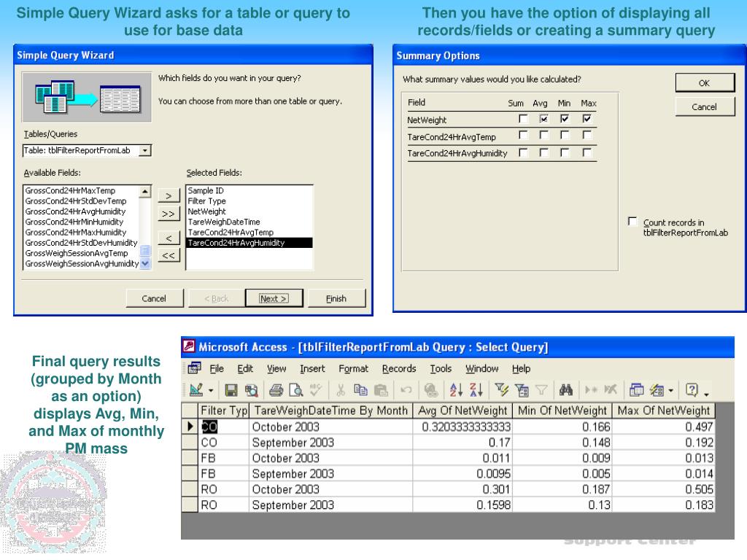The width and height of the screenshot is (747, 560).
Task: Check Sum for NetWeight
Action: 523,119
